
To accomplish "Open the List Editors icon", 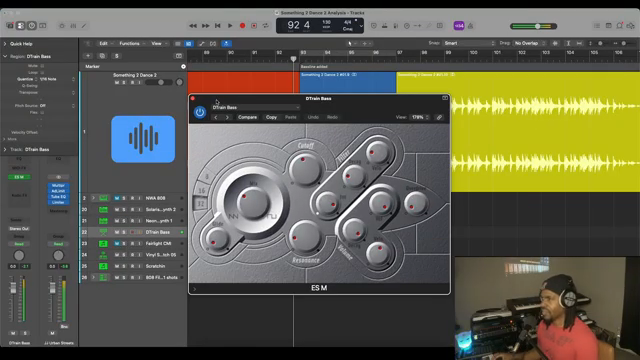I will [597, 26].
